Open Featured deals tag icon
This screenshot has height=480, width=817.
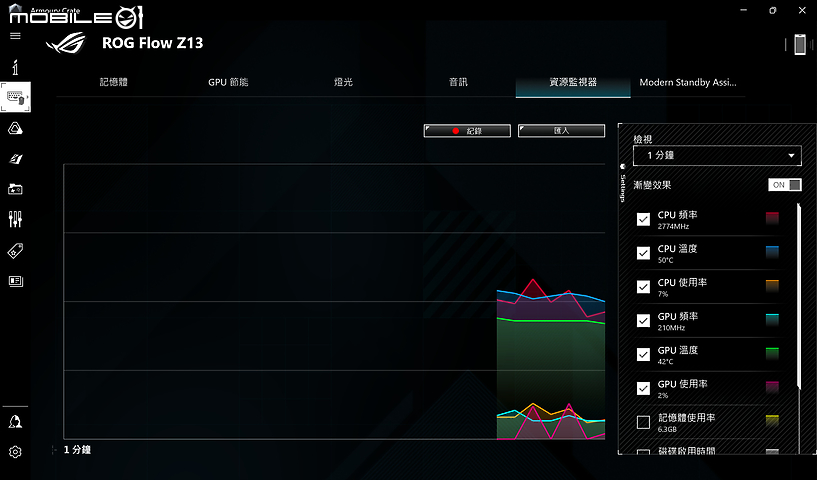click(x=15, y=251)
